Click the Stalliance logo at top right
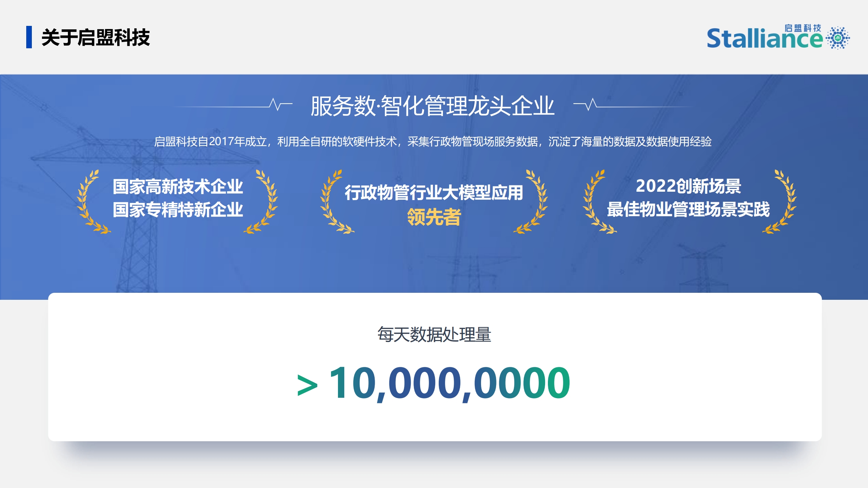Image resolution: width=868 pixels, height=488 pixels. (778, 37)
